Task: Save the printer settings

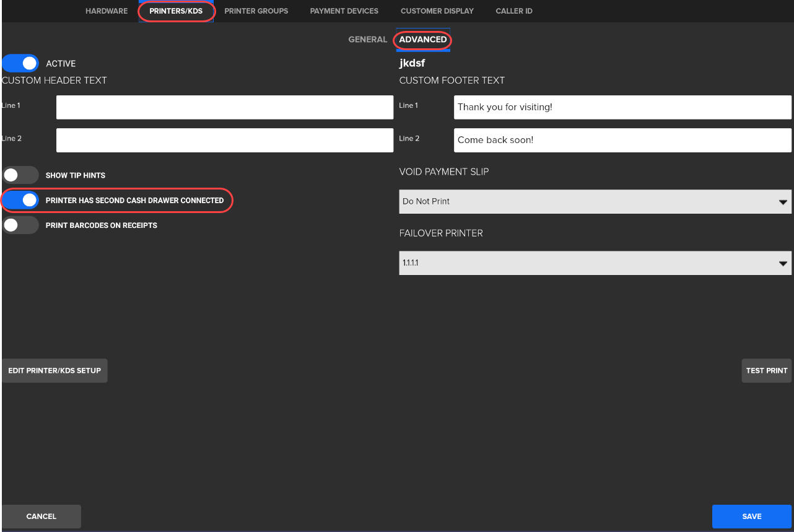Action: point(751,516)
